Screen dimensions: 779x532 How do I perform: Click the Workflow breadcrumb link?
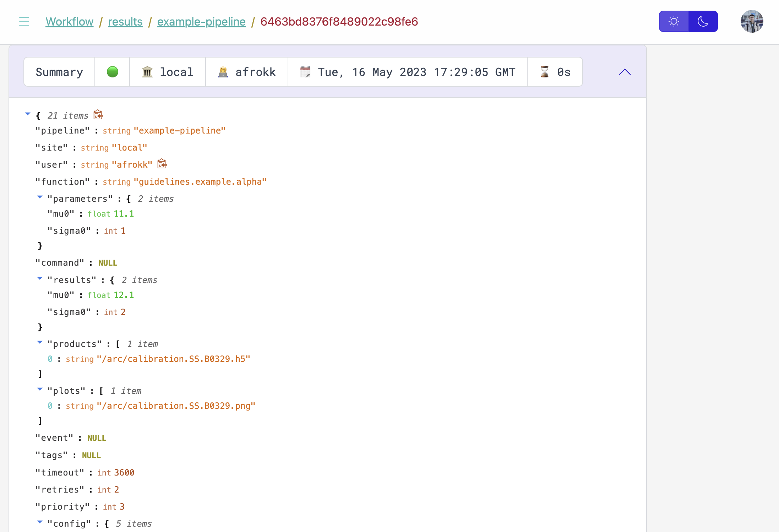coord(70,22)
